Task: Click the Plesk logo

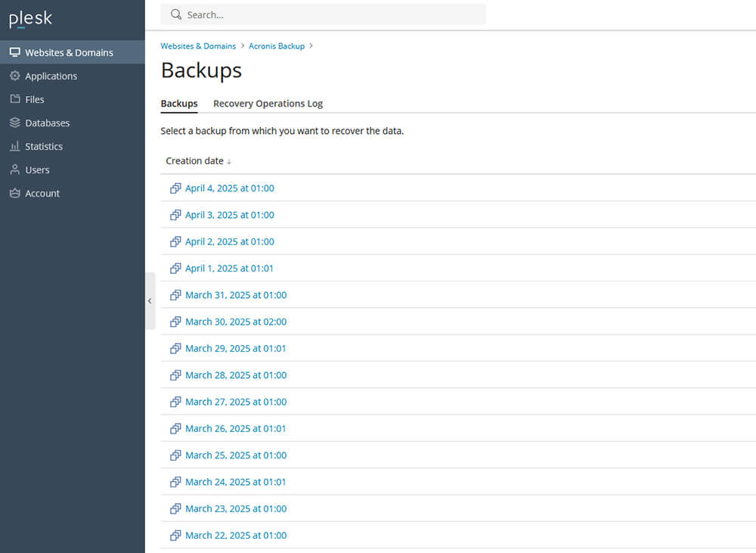Action: tap(30, 20)
